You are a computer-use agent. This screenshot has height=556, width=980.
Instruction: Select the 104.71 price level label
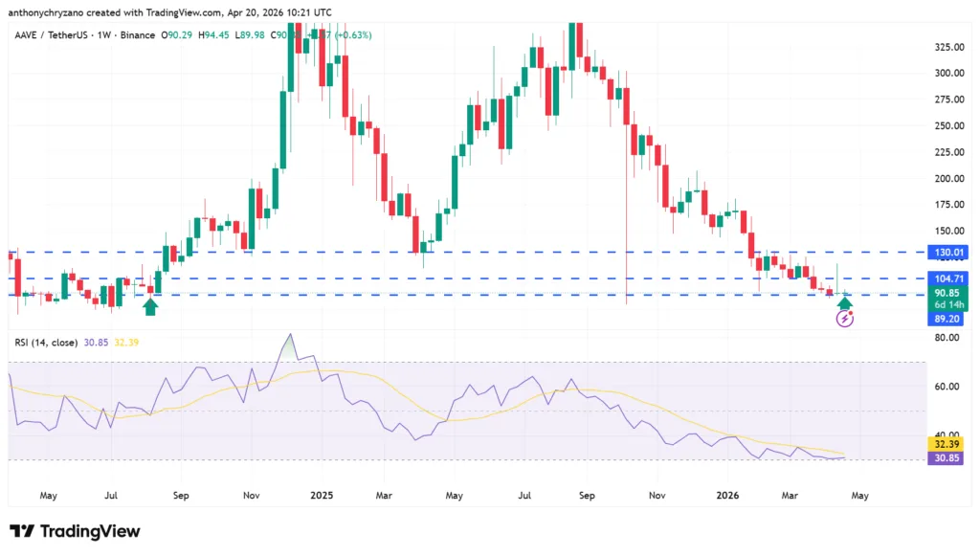click(947, 278)
